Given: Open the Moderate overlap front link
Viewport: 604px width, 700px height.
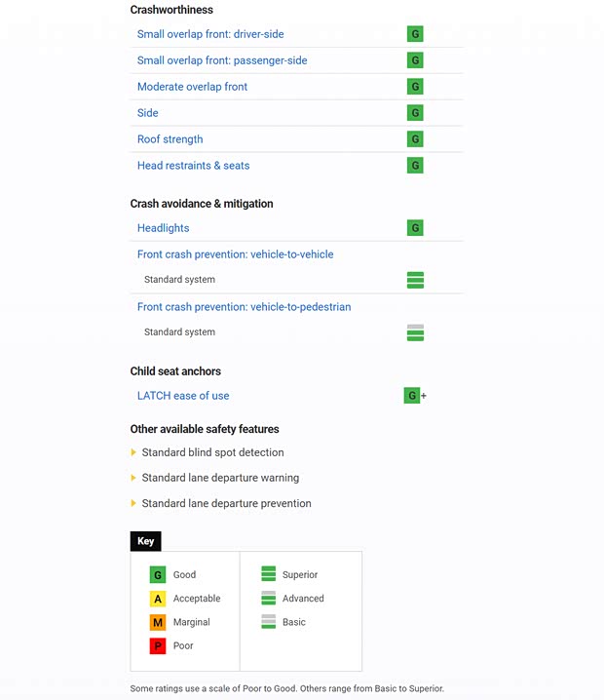Looking at the screenshot, I should 192,87.
